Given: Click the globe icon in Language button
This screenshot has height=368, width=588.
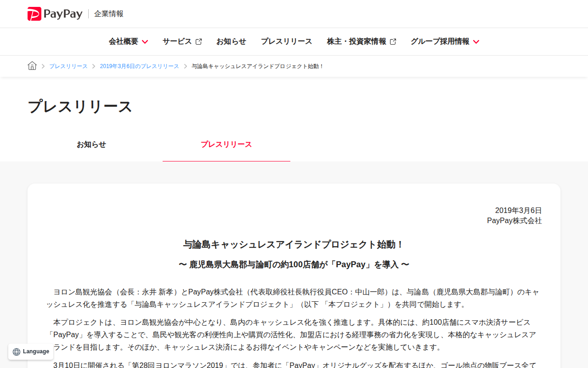Looking at the screenshot, I should 17,352.
